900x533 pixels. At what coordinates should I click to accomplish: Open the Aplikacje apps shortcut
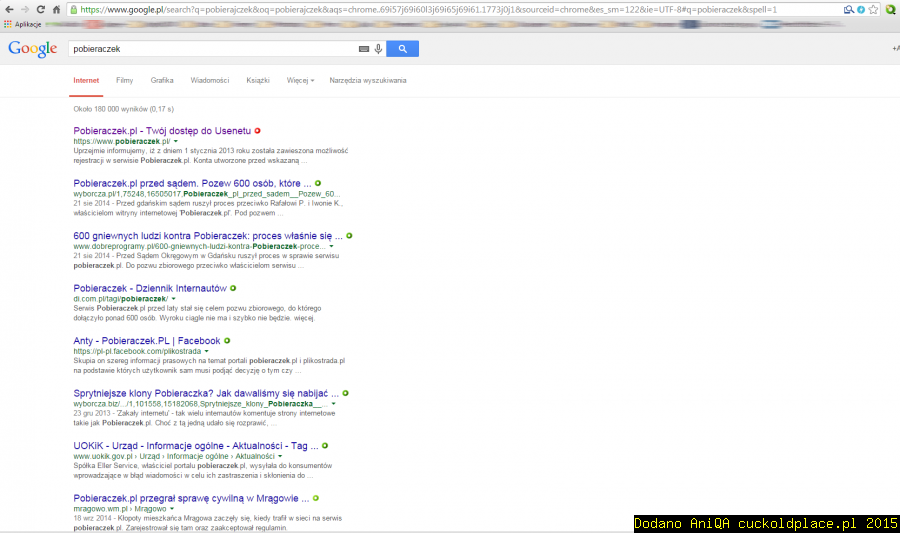(x=22, y=23)
